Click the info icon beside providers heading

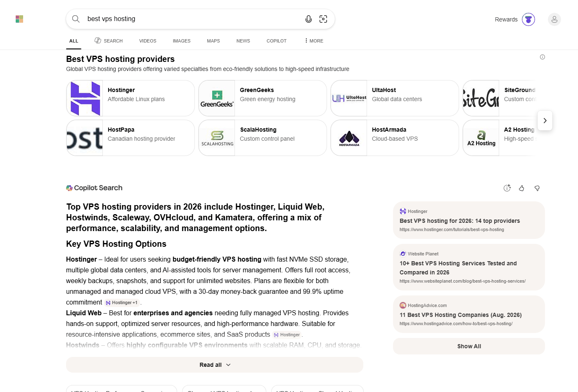click(542, 57)
